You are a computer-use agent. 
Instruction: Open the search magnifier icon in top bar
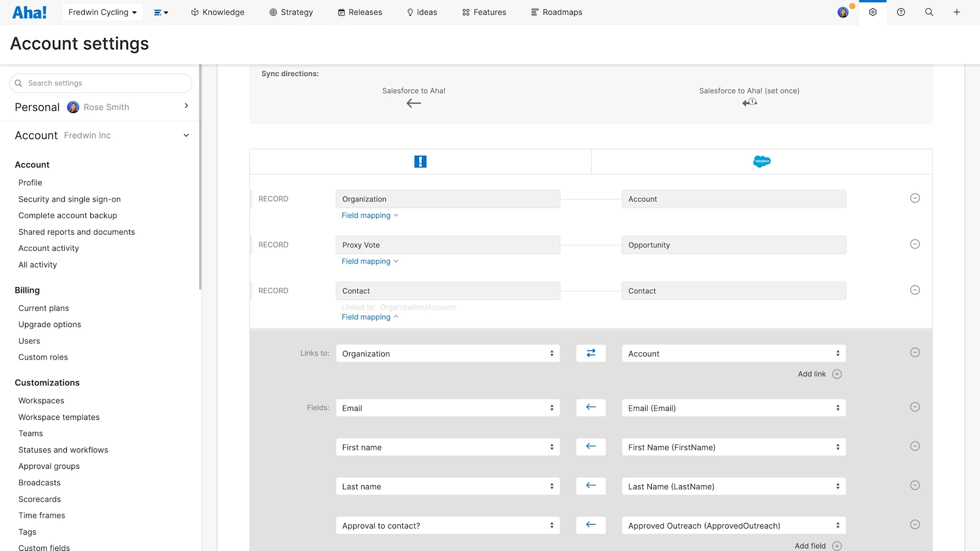(x=929, y=12)
